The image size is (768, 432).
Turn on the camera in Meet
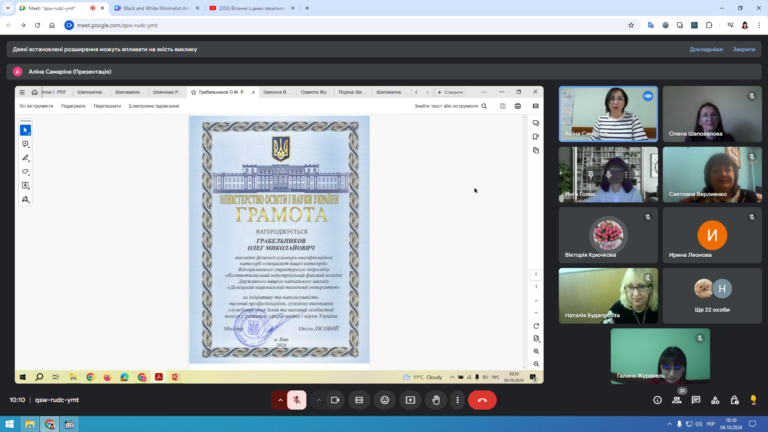(335, 400)
